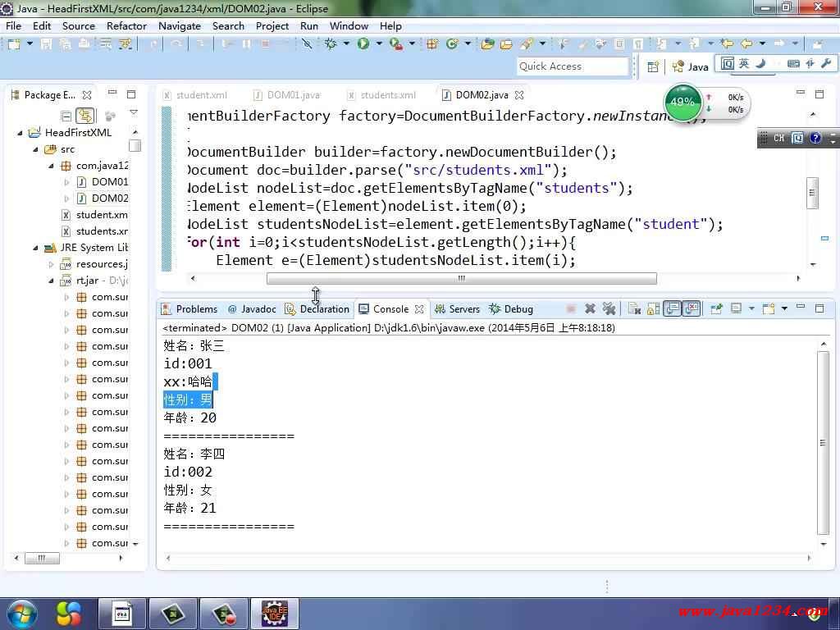Click the IME help question mark icon
840x630 pixels.
click(x=815, y=138)
